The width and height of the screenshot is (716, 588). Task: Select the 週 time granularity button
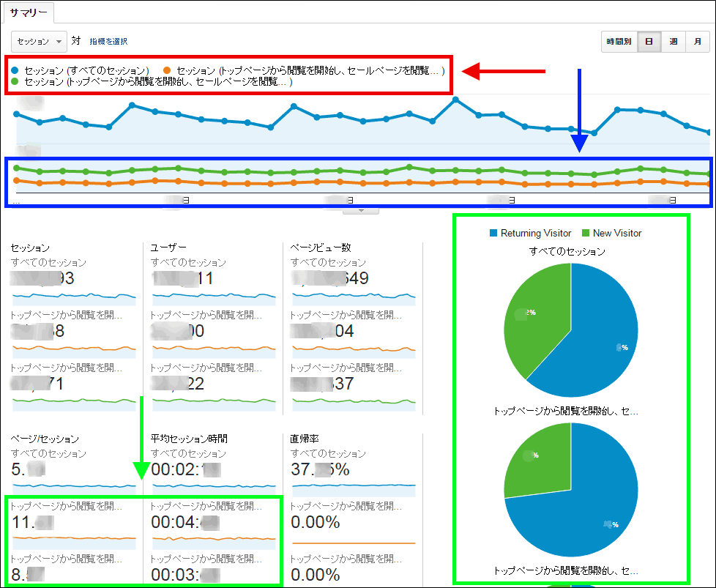click(x=673, y=42)
